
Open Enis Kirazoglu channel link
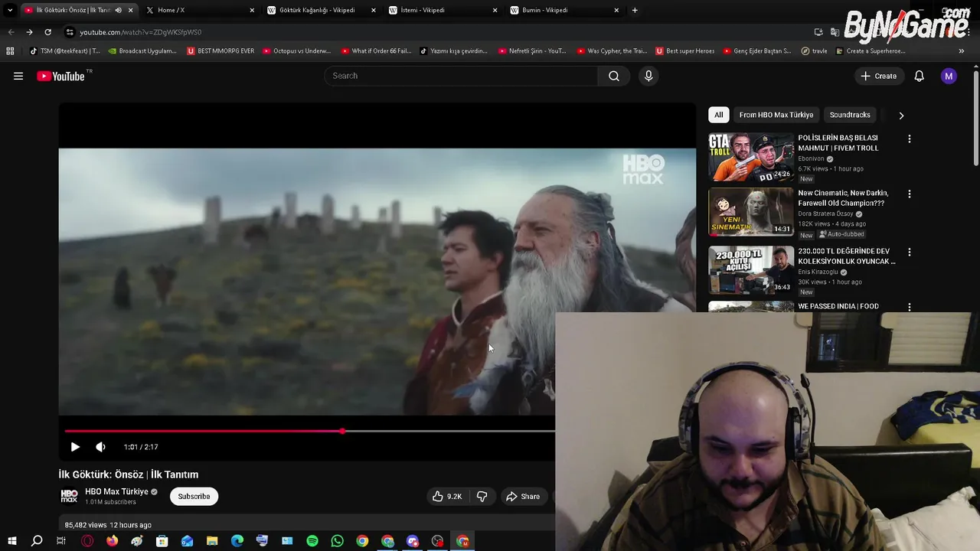[x=818, y=272]
